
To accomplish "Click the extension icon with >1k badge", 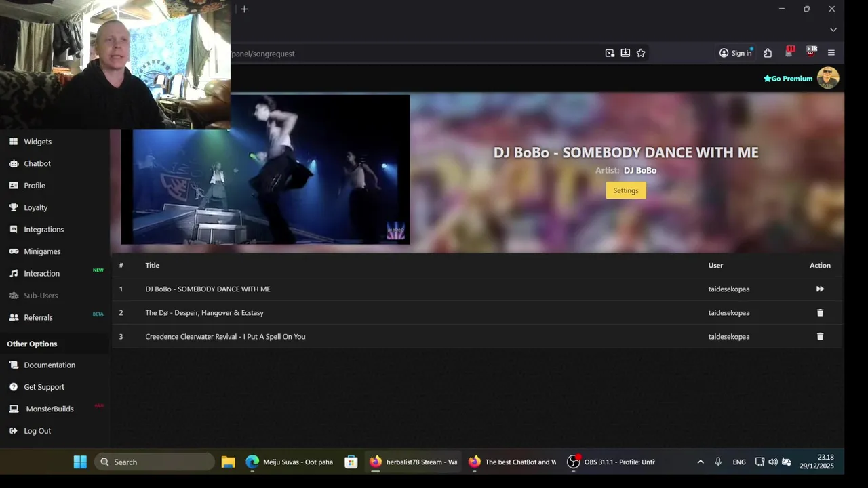I will (811, 52).
